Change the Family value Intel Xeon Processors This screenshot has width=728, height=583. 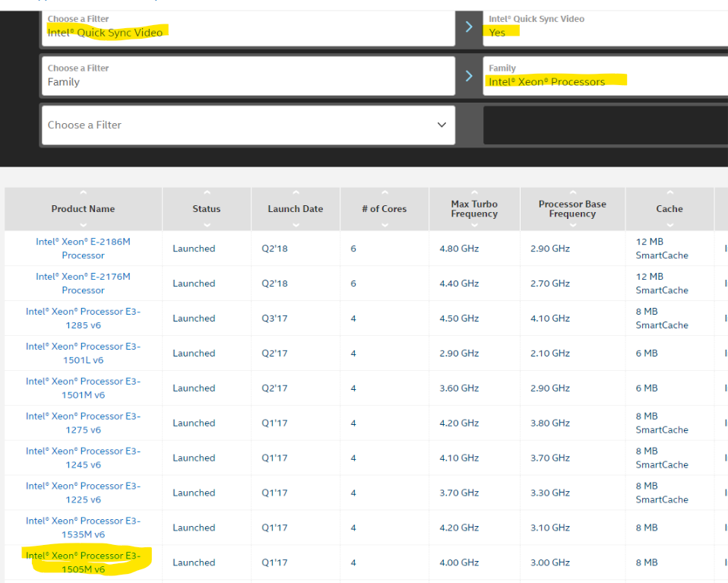click(606, 76)
